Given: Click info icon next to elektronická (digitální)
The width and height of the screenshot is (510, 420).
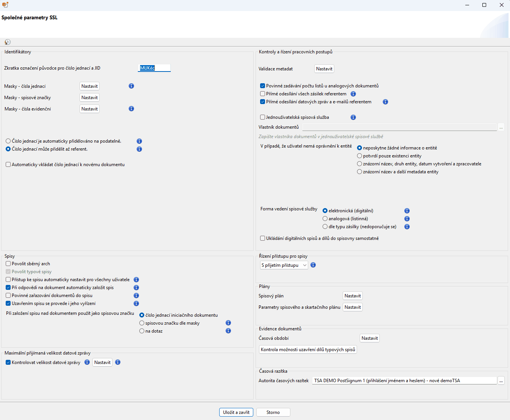Looking at the screenshot, I should (407, 211).
